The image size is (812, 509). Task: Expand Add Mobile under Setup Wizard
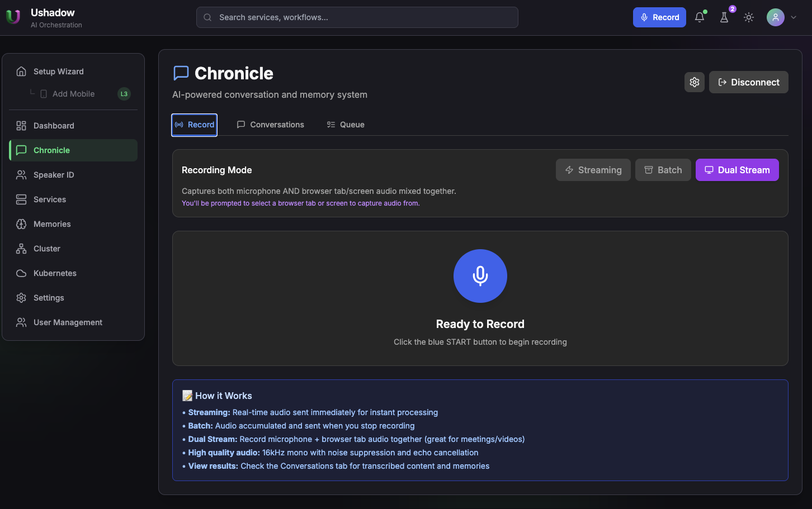[x=73, y=94]
